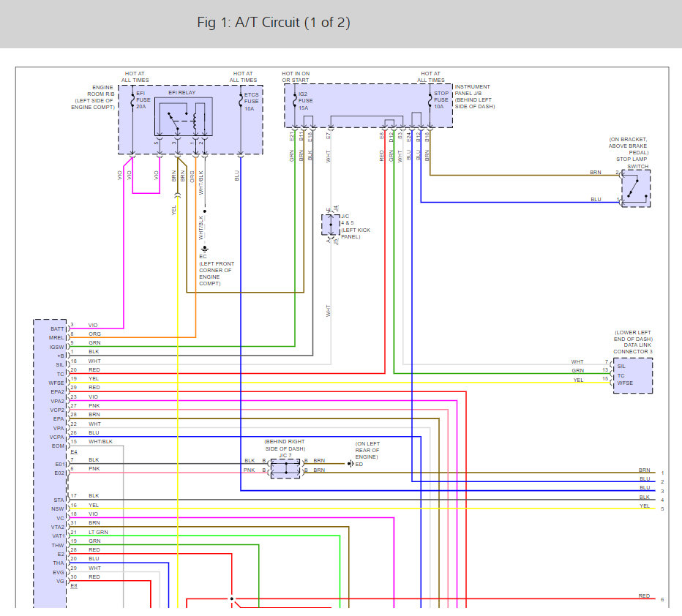Screen dimensions: 682x616
Task: Click the 'LEFT FRONT CORNER OF ENGINE COMPT' note
Action: (x=217, y=274)
